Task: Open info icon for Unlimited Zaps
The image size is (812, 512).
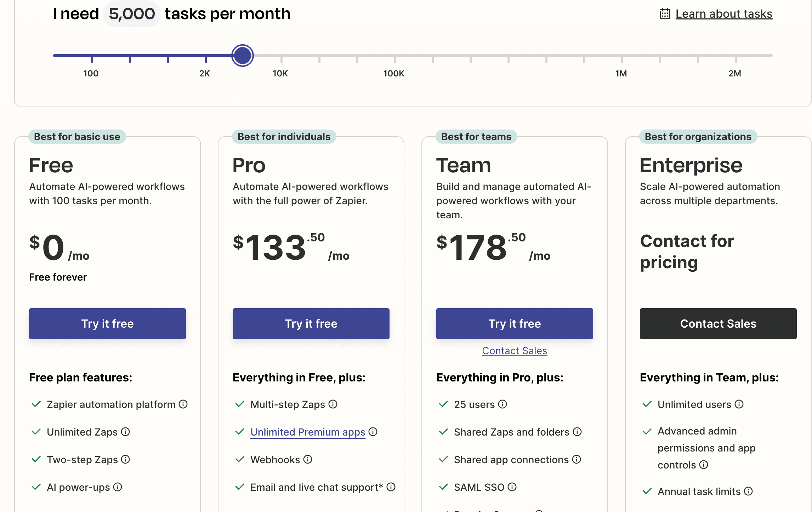Action: [x=125, y=432]
